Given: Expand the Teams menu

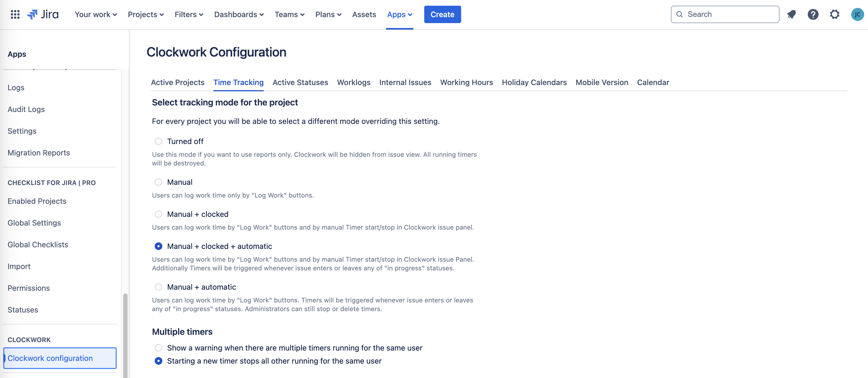Looking at the screenshot, I should pos(289,14).
